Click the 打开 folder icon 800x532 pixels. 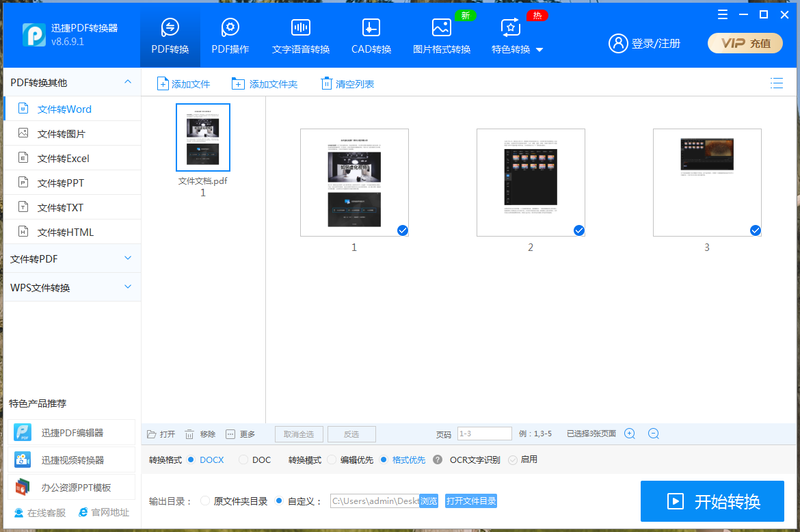click(152, 434)
